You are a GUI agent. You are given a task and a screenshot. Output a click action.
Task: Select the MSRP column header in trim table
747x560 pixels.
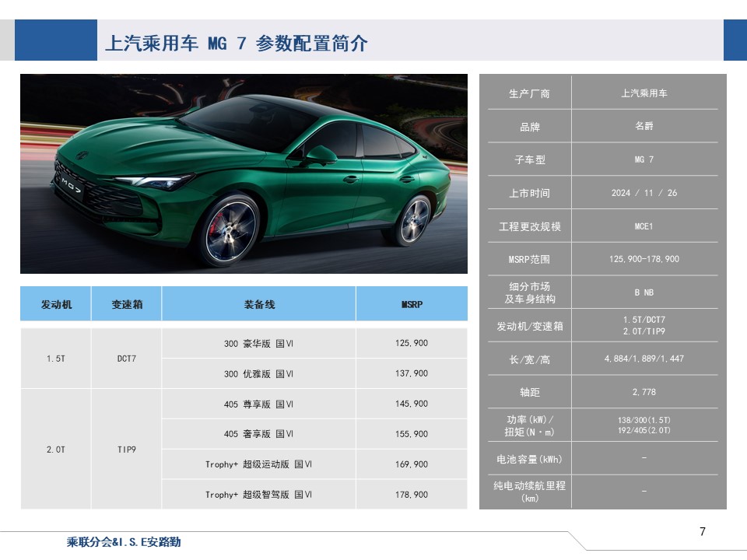[412, 304]
